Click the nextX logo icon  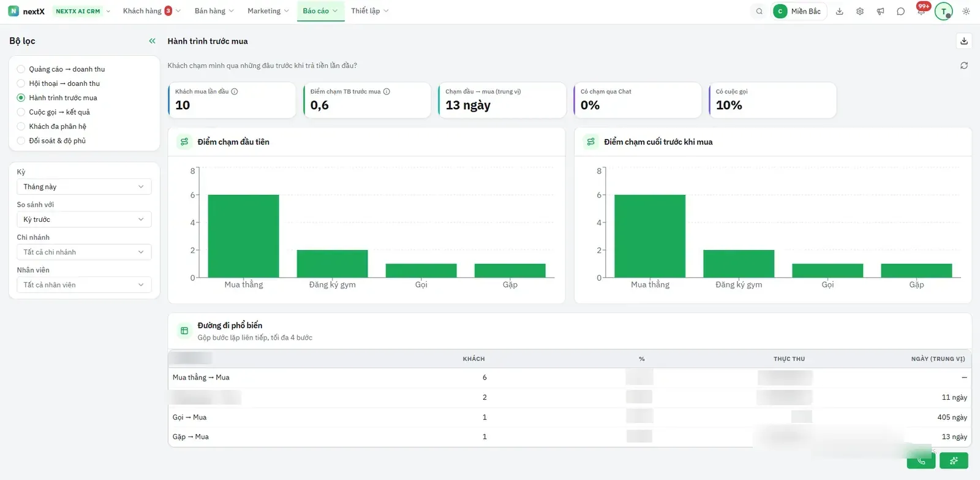tap(13, 11)
